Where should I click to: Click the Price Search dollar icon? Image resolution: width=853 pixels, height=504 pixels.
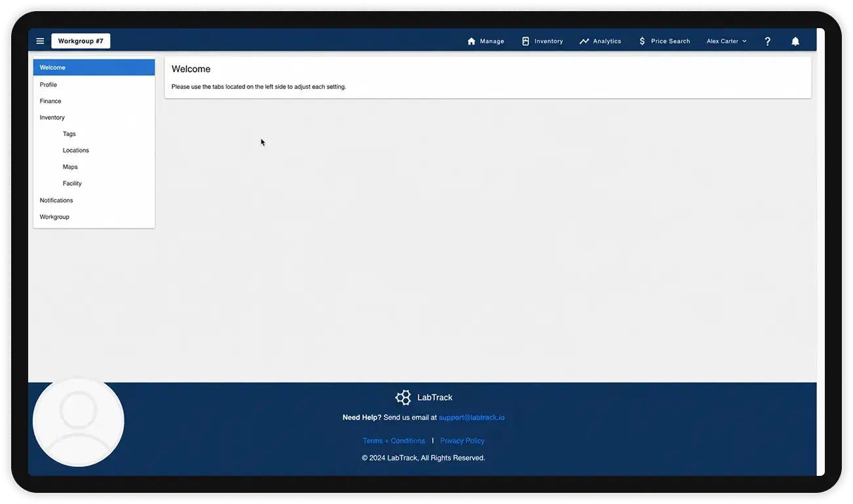[642, 41]
